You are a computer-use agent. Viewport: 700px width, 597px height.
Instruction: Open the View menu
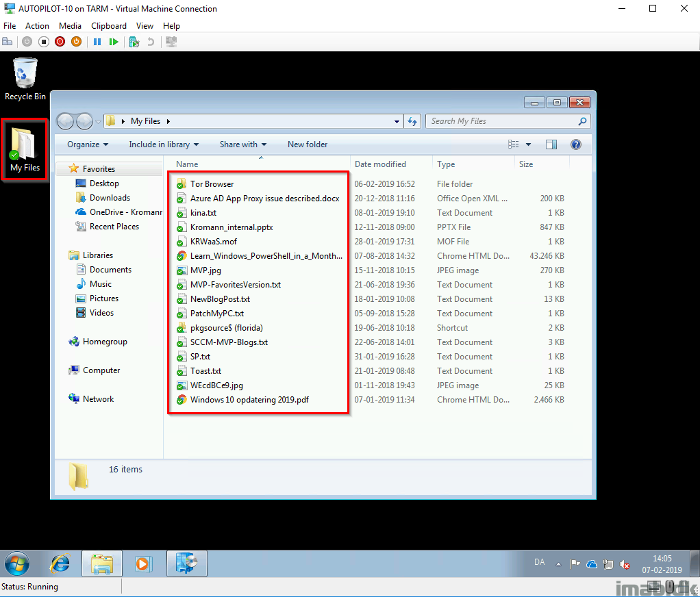tap(145, 26)
